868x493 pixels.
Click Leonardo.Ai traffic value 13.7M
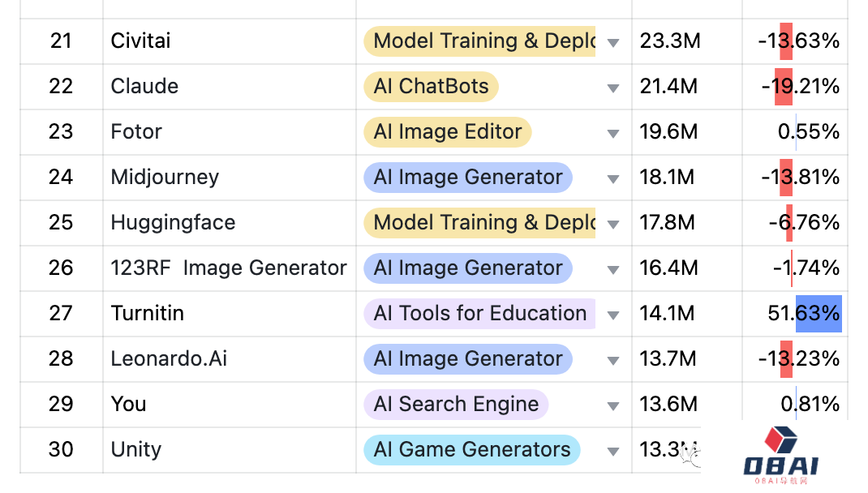click(x=668, y=358)
